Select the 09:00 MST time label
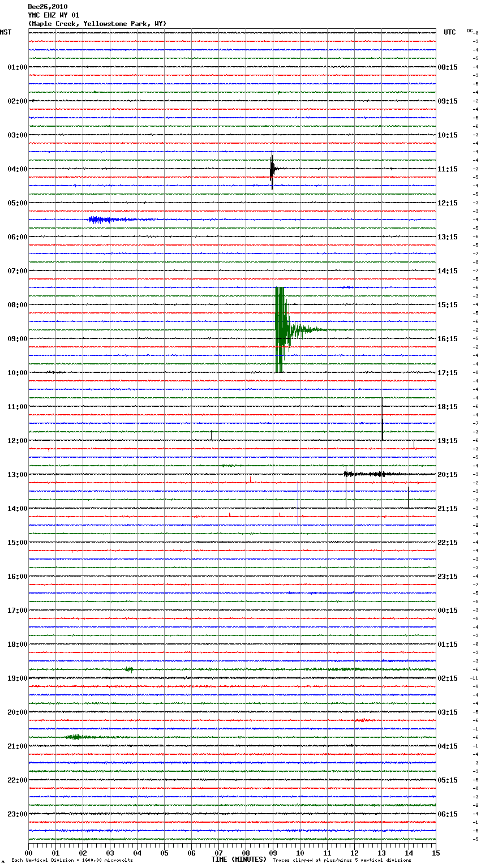 pos(17,339)
